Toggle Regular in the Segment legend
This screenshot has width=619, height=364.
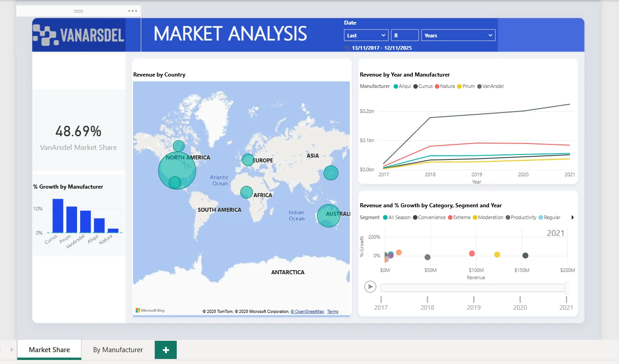click(x=549, y=217)
